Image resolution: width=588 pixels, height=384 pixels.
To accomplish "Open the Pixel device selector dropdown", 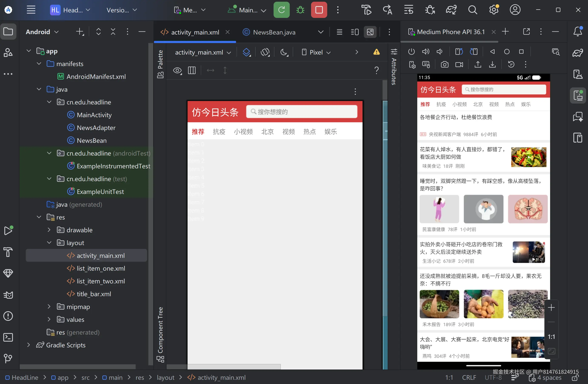I will coord(316,52).
